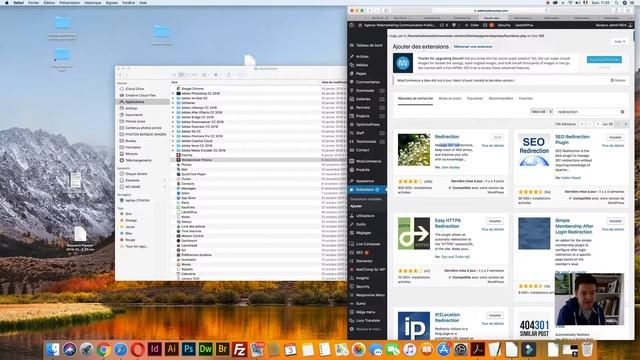Open Calendar from the Dock

291,349
